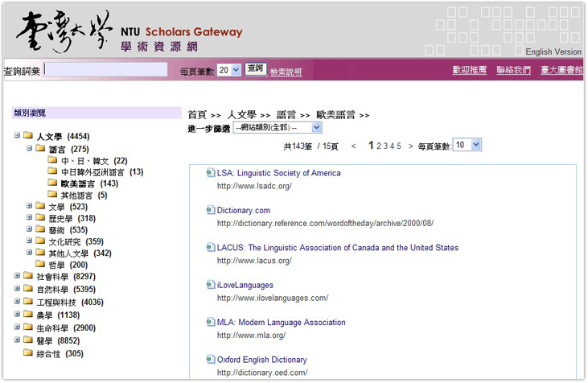The width and height of the screenshot is (588, 383).
Task: Click the page icon beside LSA: Linguistic Society of America
Action: (x=211, y=172)
